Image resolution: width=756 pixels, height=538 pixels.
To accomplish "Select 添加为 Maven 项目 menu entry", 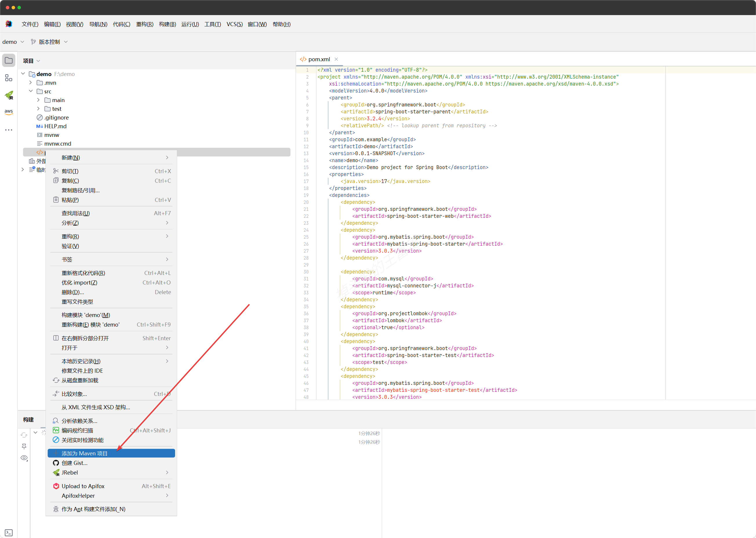I will pos(84,453).
